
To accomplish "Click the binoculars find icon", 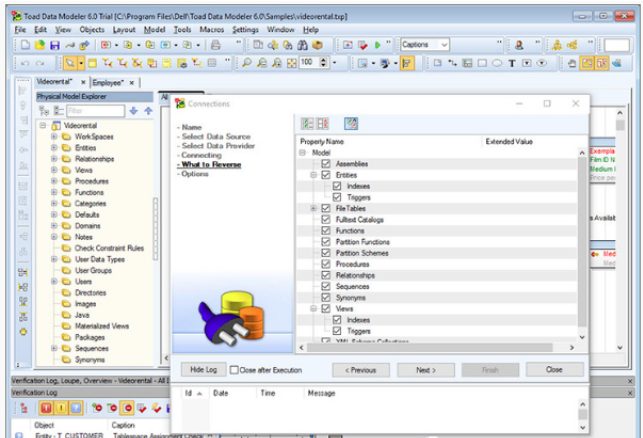I will tap(303, 45).
